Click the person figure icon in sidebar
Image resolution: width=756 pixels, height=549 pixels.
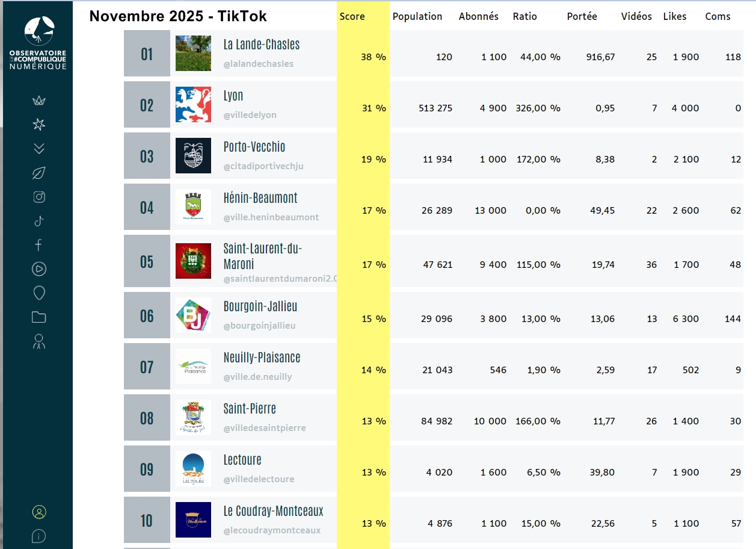(39, 342)
